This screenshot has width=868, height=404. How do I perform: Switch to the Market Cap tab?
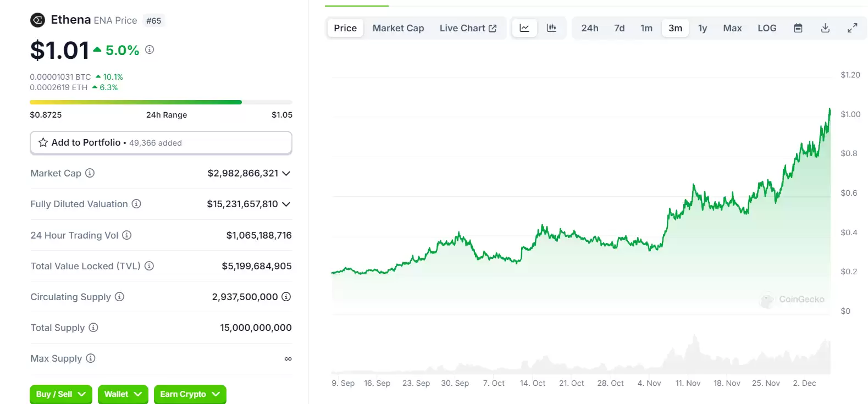398,28
